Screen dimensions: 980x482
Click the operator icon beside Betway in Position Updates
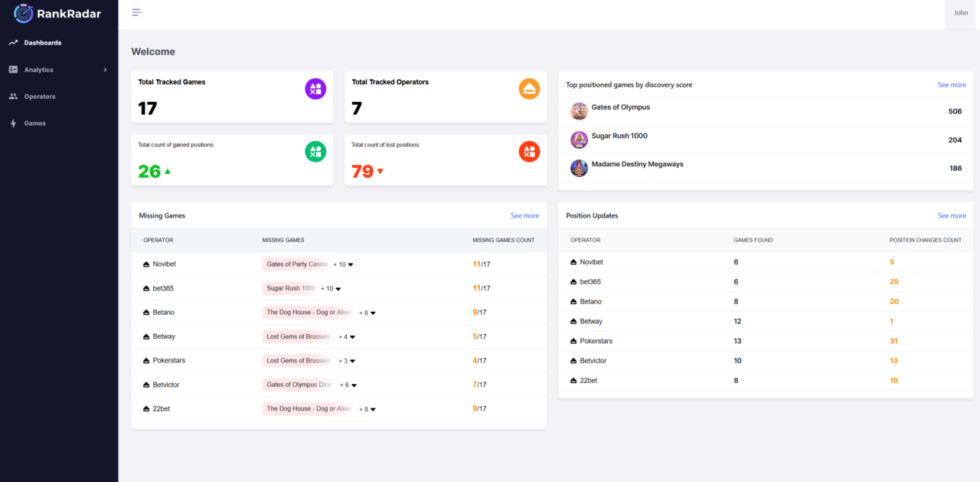(x=573, y=321)
